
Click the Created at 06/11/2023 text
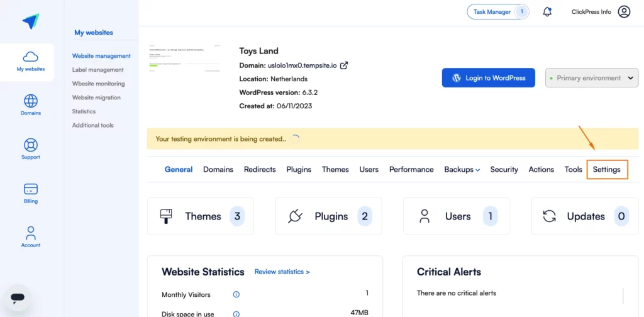click(275, 106)
